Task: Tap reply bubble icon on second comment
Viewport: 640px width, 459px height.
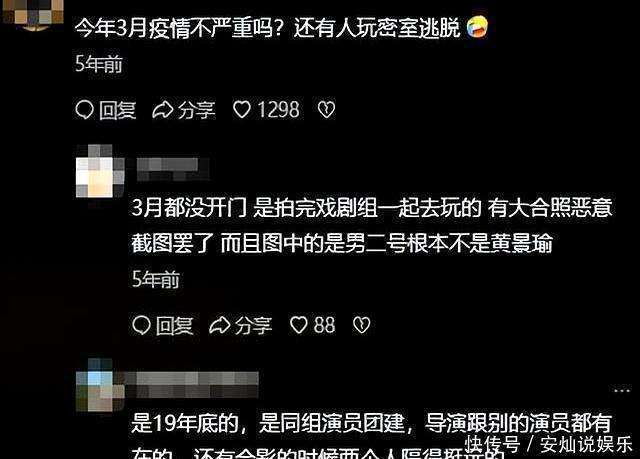Action: point(142,326)
